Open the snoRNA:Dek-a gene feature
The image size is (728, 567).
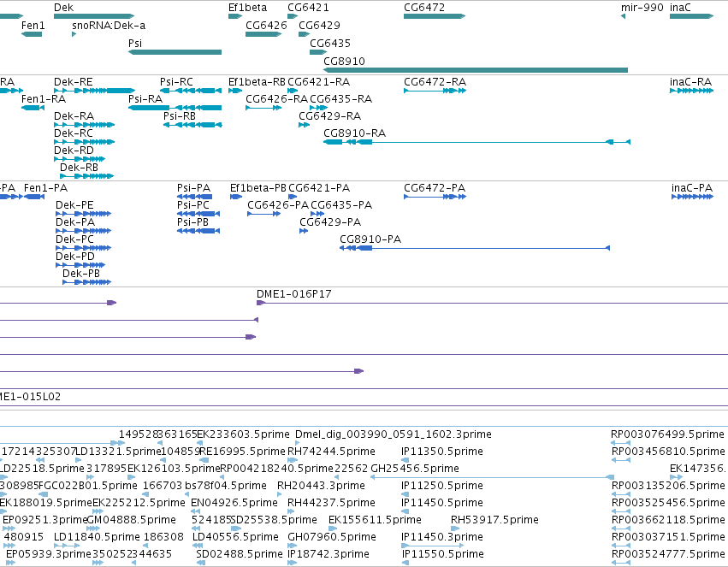(x=74, y=34)
